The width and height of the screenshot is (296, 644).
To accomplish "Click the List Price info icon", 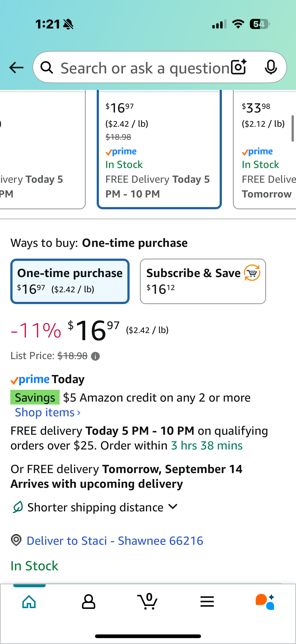I will point(95,356).
